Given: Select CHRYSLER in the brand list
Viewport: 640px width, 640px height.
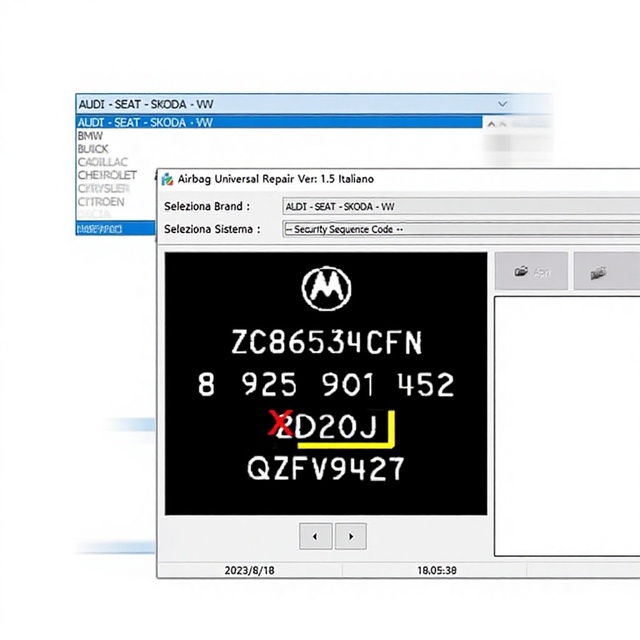Looking at the screenshot, I should tap(104, 189).
